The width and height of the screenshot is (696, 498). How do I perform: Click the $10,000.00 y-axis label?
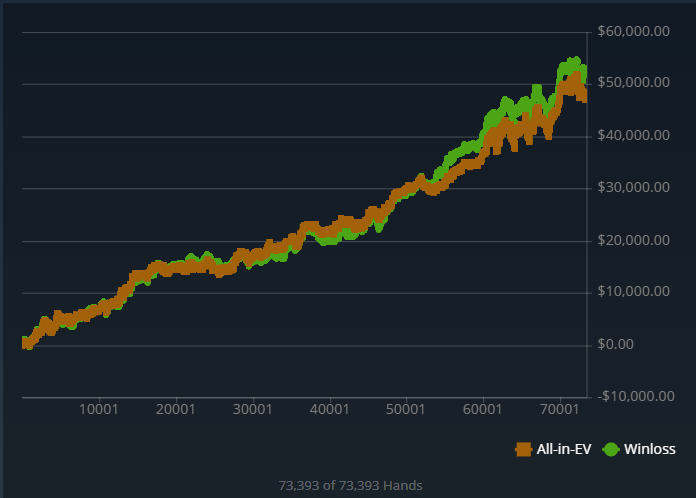(632, 292)
